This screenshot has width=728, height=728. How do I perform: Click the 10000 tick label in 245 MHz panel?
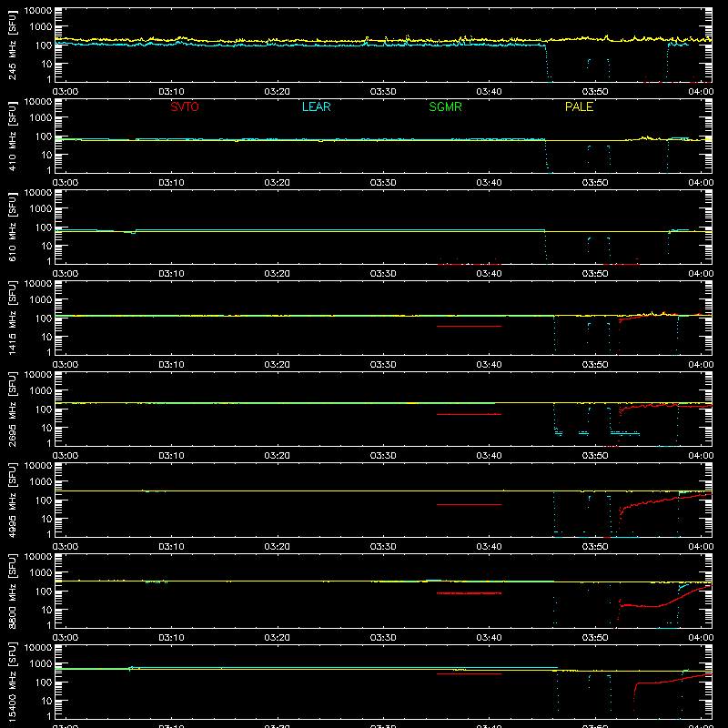tap(38, 11)
